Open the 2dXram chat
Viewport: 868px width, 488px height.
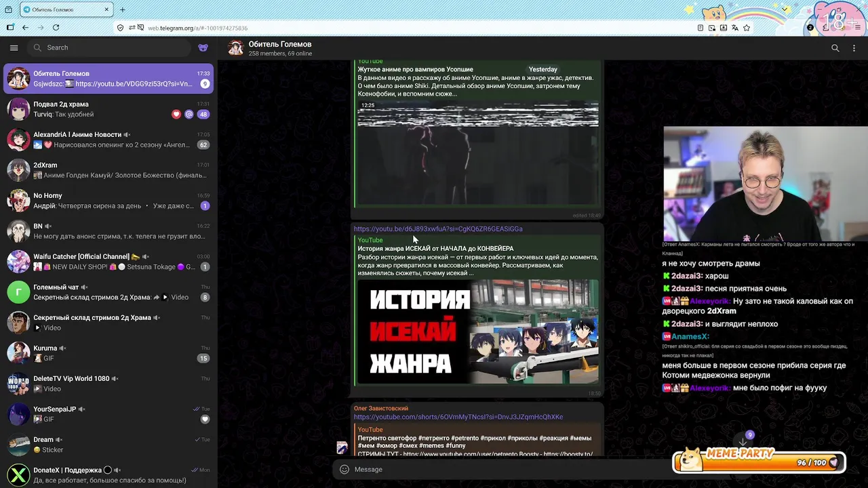coord(108,170)
